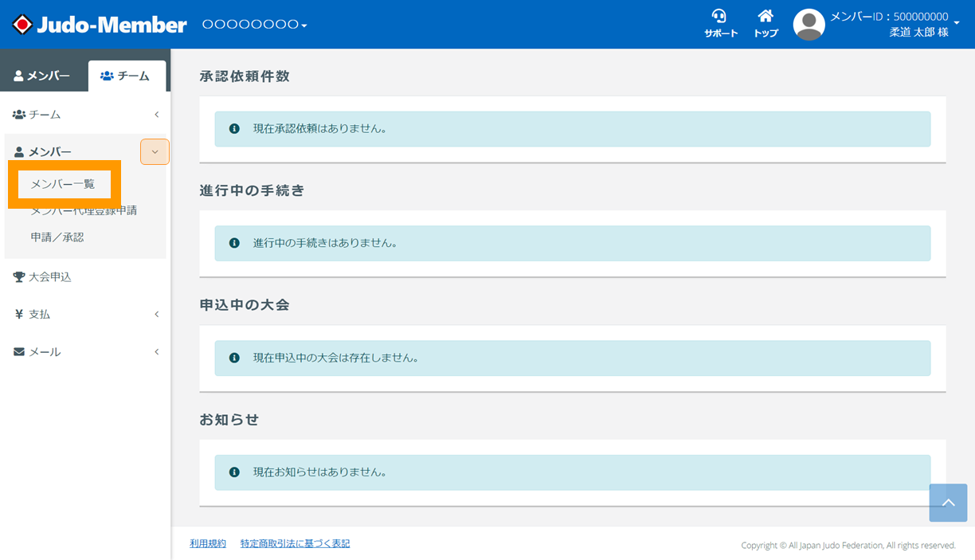Viewport: 975px width, 560px height.
Task: Collapse the メンバー menu chevron button
Action: (155, 152)
